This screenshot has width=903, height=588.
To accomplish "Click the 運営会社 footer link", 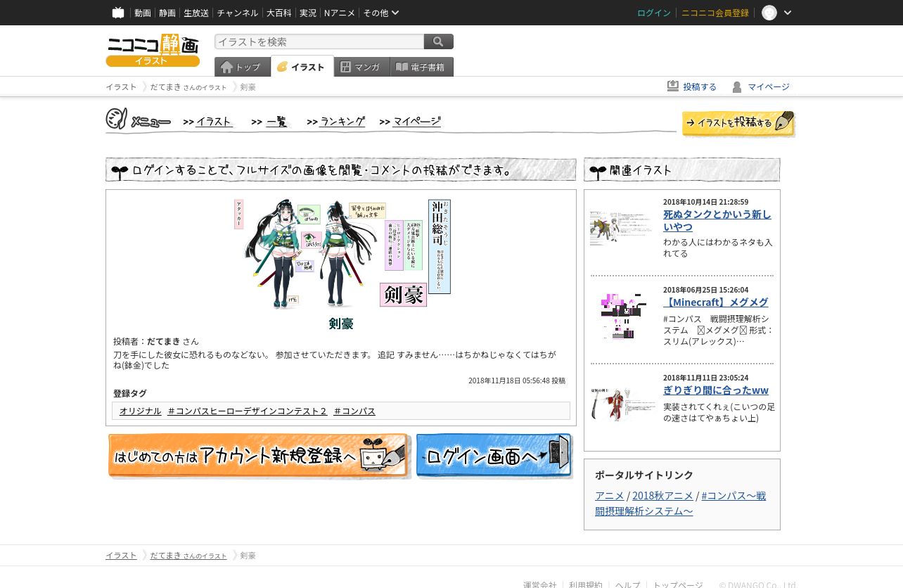I will click(x=540, y=584).
